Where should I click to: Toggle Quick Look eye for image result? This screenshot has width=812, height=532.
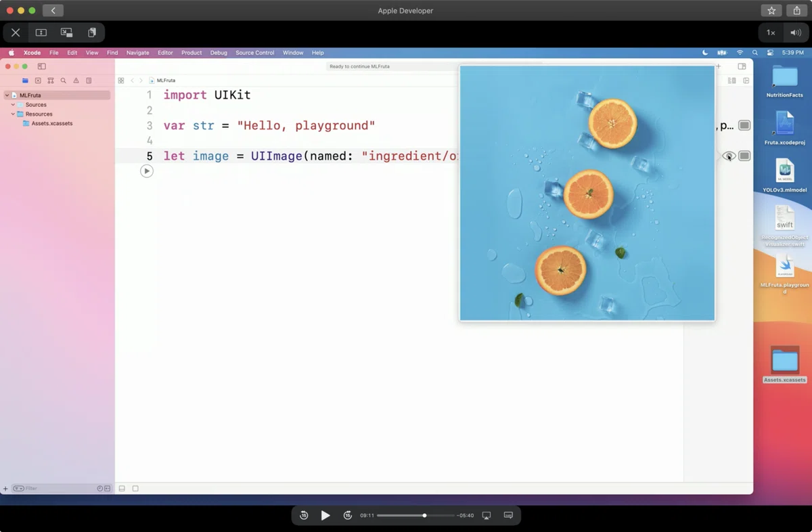click(728, 156)
